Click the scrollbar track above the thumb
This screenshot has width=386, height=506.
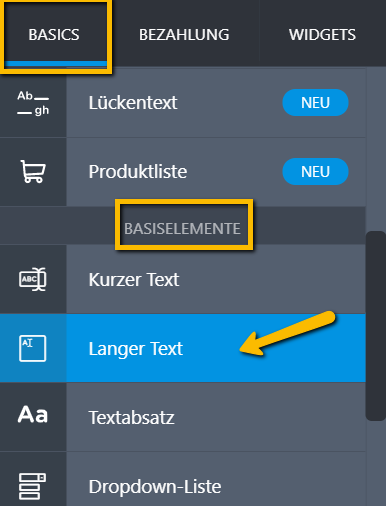(x=376, y=149)
